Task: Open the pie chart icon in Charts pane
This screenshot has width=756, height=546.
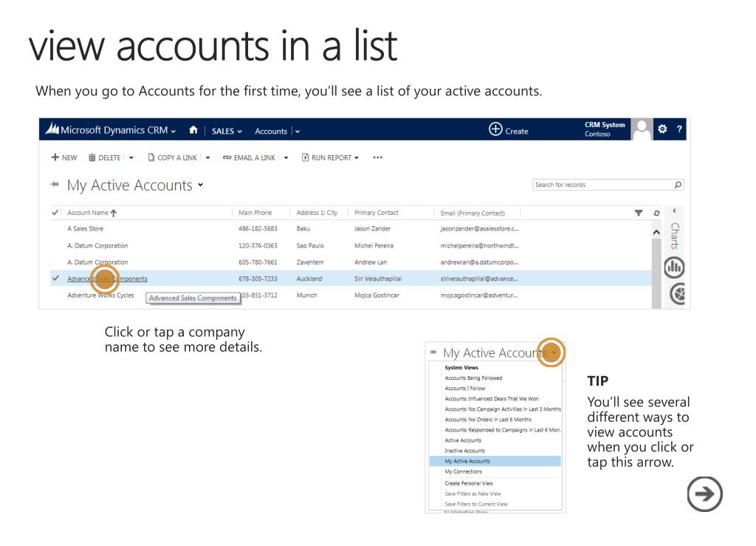Action: (x=678, y=294)
